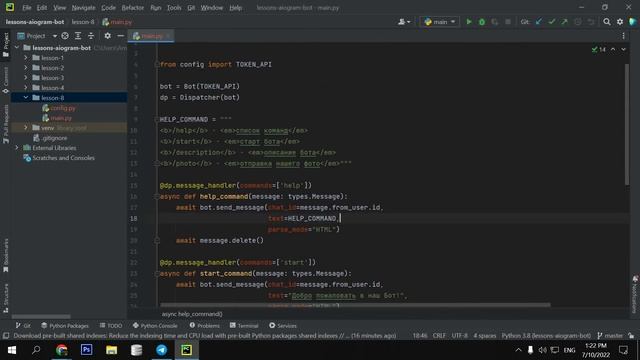The height and width of the screenshot is (360, 640).
Task: Go to next highlighted problem
Action: coord(623,49)
